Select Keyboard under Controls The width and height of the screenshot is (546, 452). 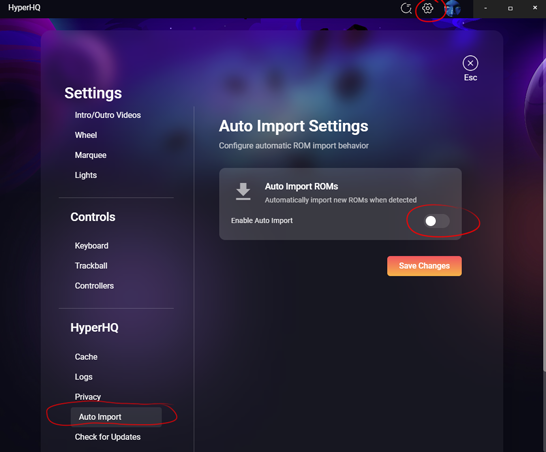pos(91,246)
